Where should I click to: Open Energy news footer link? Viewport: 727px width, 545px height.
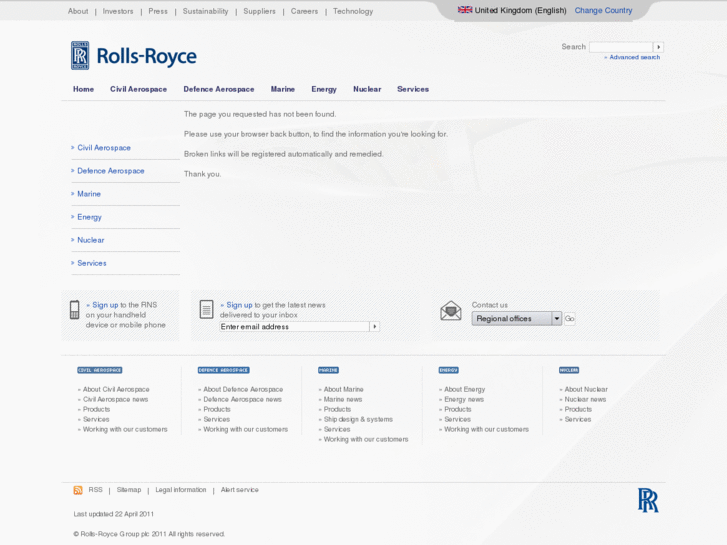[x=464, y=399]
